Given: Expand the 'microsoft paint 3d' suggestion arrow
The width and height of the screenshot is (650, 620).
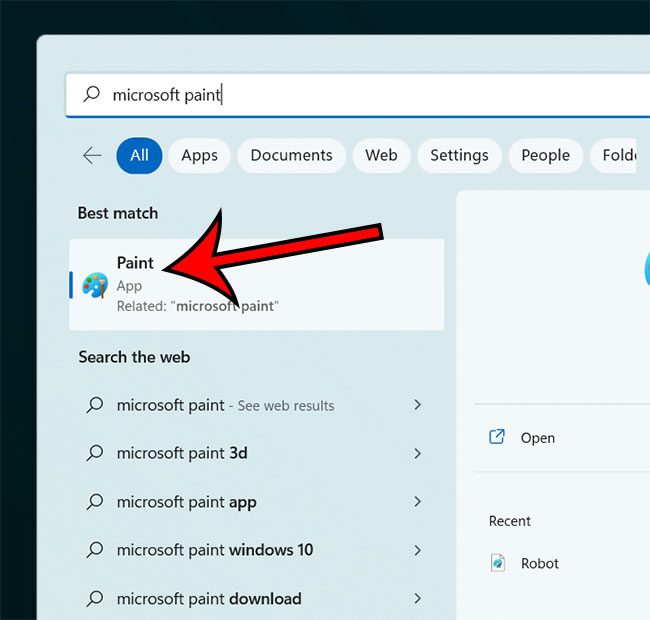Looking at the screenshot, I should (x=417, y=453).
